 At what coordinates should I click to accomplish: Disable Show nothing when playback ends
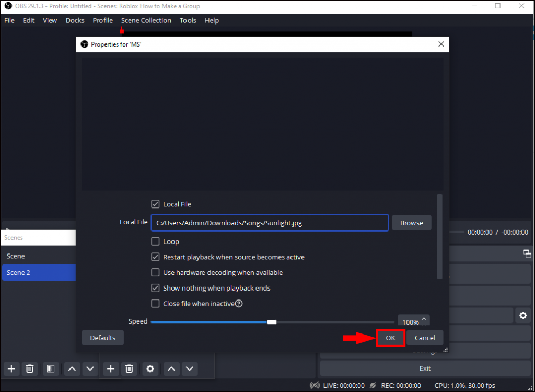coord(155,288)
